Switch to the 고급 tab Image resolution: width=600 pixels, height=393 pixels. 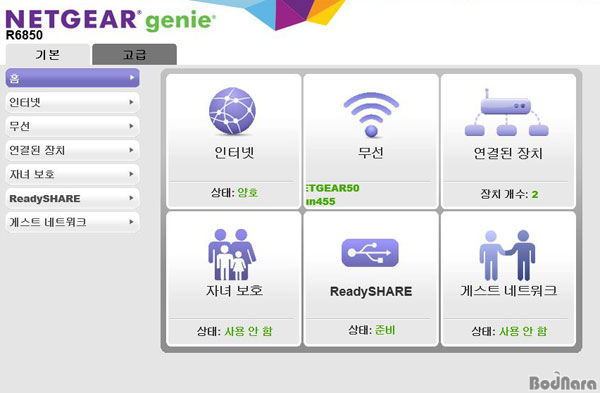134,55
